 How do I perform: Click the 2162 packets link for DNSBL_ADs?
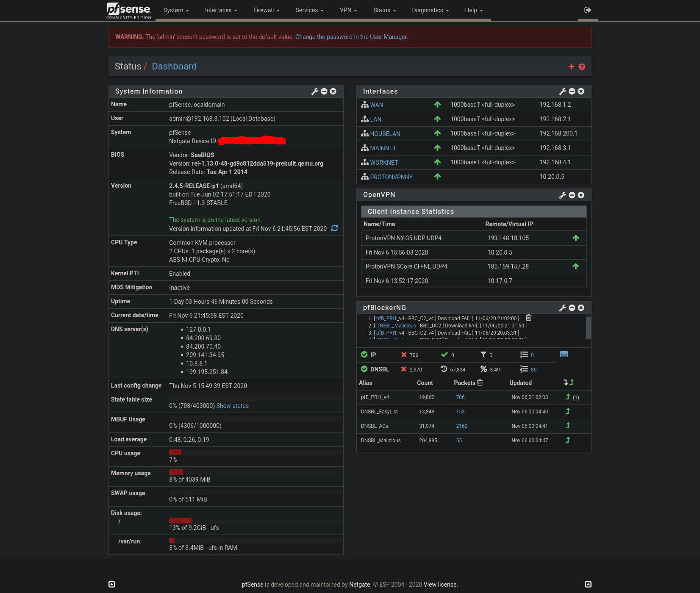tap(462, 426)
